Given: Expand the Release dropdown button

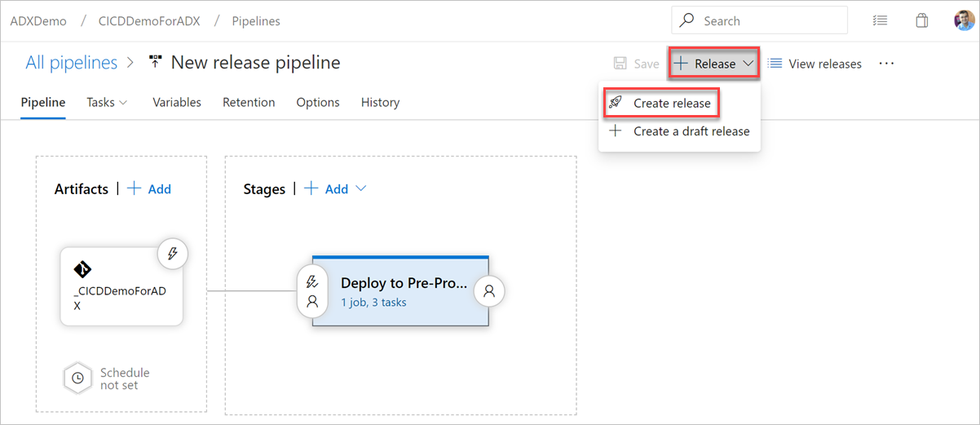Looking at the screenshot, I should (714, 64).
